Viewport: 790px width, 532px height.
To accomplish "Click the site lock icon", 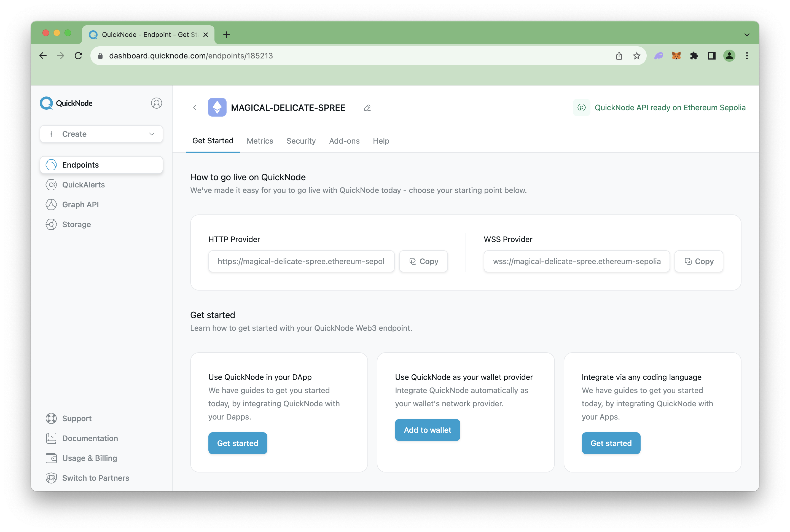I will pos(100,56).
